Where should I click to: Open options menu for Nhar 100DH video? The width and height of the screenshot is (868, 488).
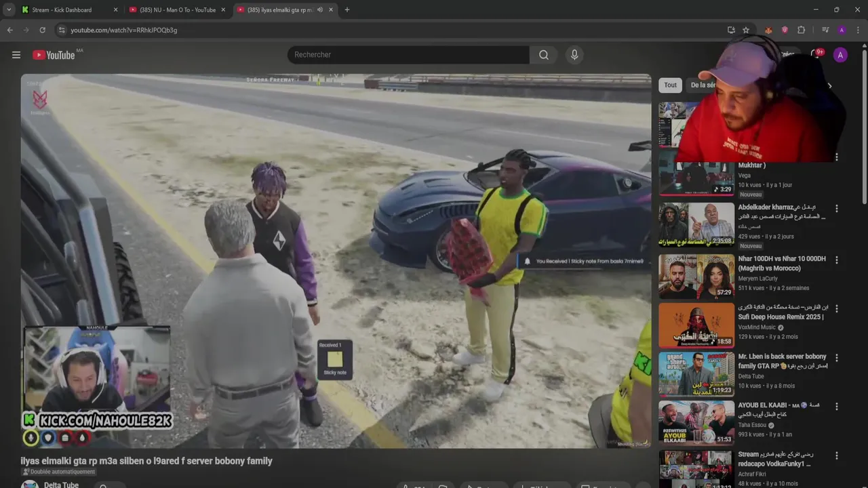pyautogui.click(x=836, y=260)
